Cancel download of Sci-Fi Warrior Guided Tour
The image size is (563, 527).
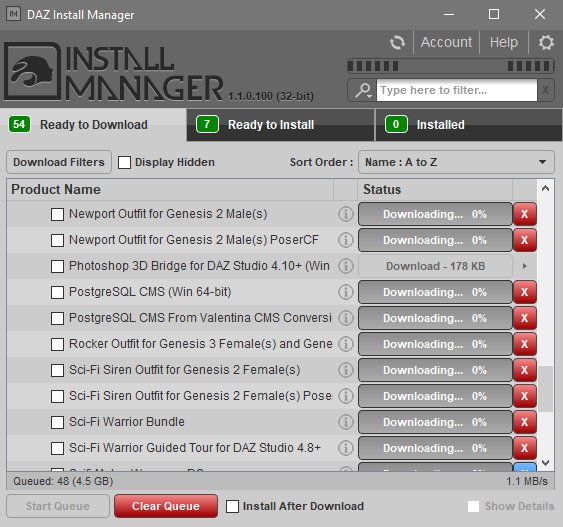tap(525, 448)
